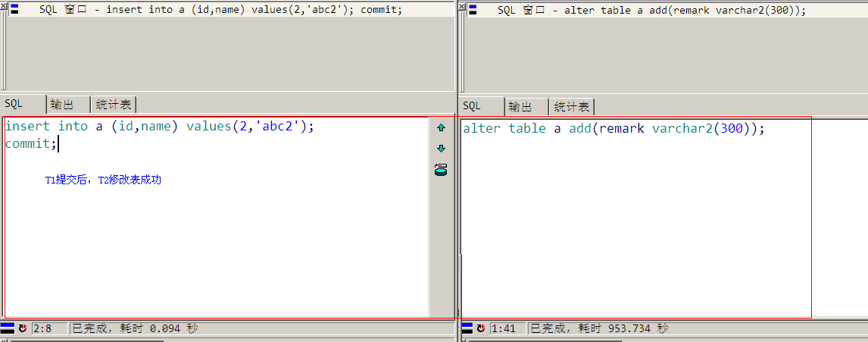
Task: Click the status text '已完成，耗时 953.734 秒'
Action: (599, 328)
